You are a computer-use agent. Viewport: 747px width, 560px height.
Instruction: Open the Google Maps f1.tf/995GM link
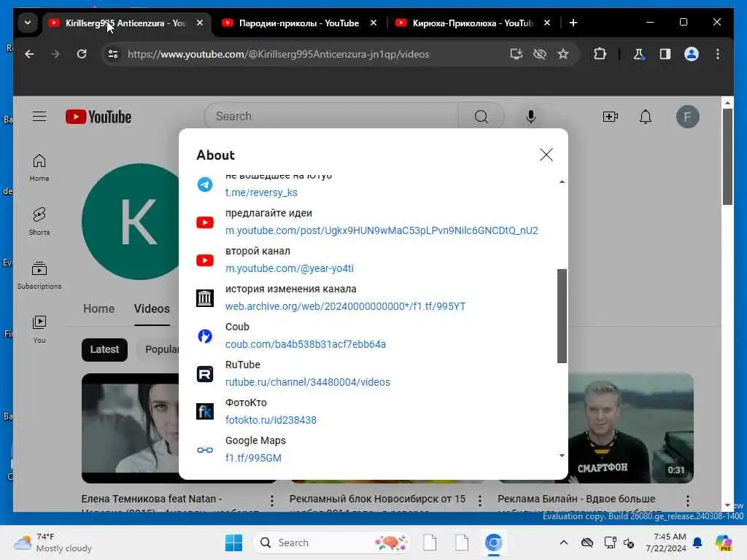(x=253, y=458)
